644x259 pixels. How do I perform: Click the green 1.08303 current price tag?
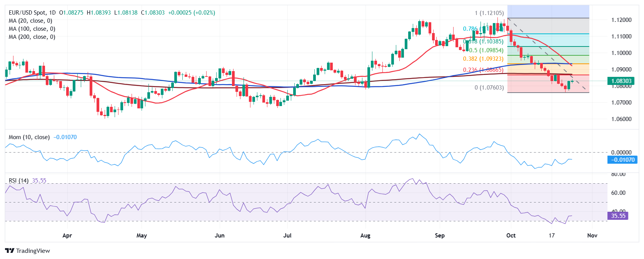pos(621,81)
